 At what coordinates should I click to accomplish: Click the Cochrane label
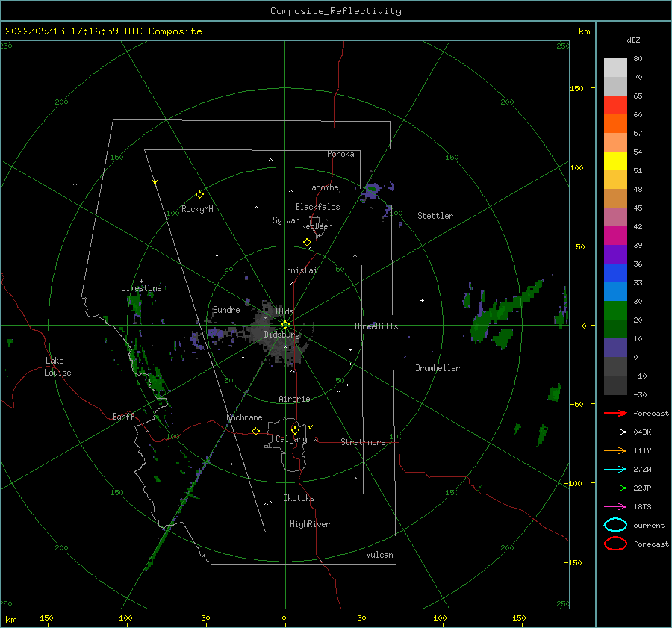[244, 417]
